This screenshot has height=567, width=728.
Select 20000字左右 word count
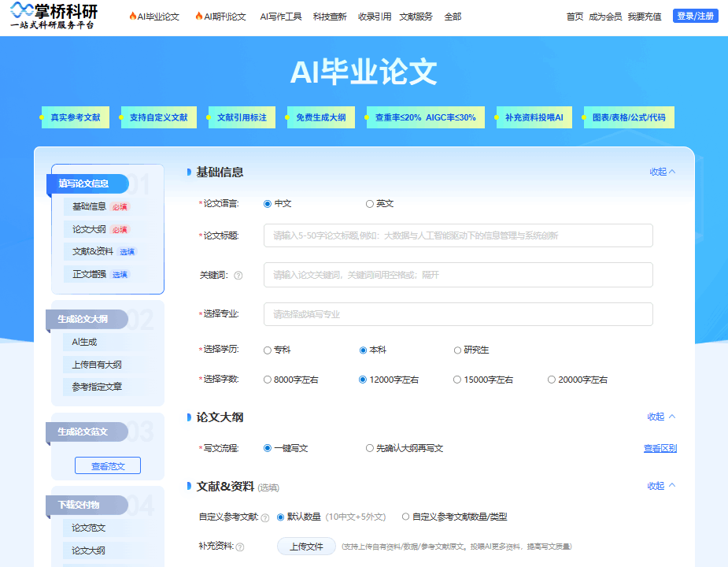552,380
